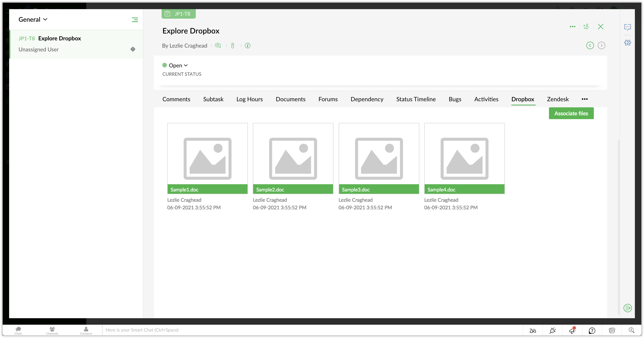Expand more tabs ellipsis

click(585, 99)
